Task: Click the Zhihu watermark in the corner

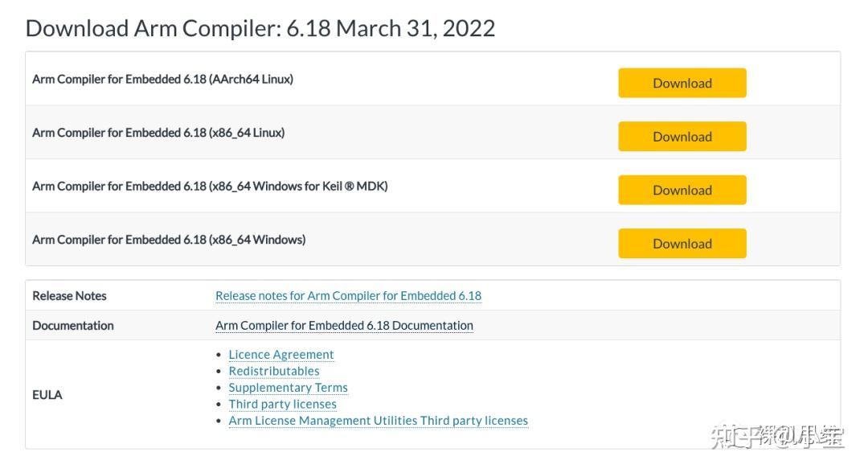Action: pos(776,437)
